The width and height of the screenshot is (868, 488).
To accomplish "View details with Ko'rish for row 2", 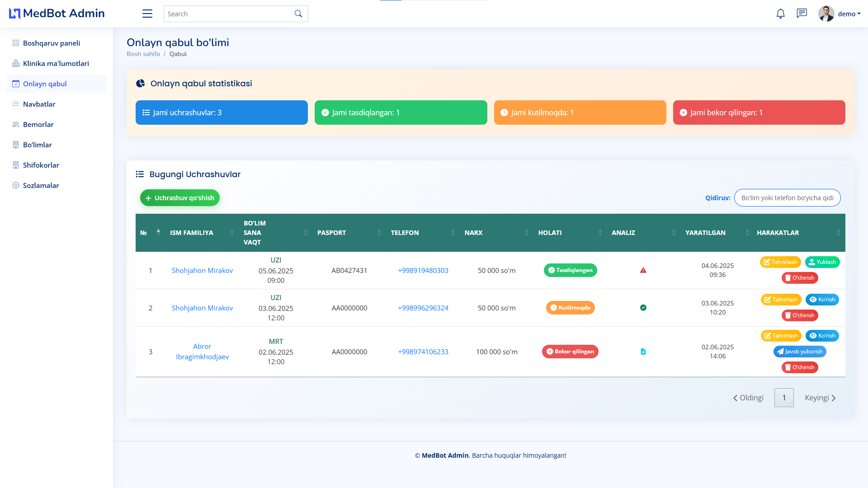I will [822, 300].
